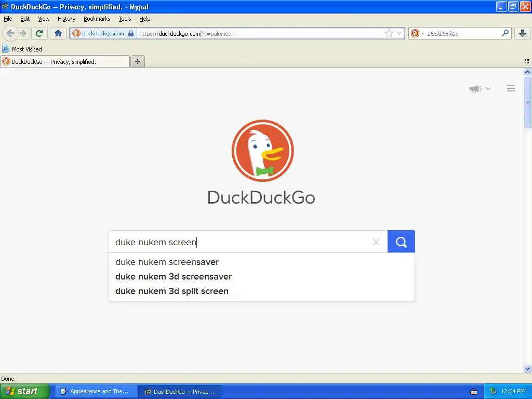Open the Windows Start menu

point(25,391)
